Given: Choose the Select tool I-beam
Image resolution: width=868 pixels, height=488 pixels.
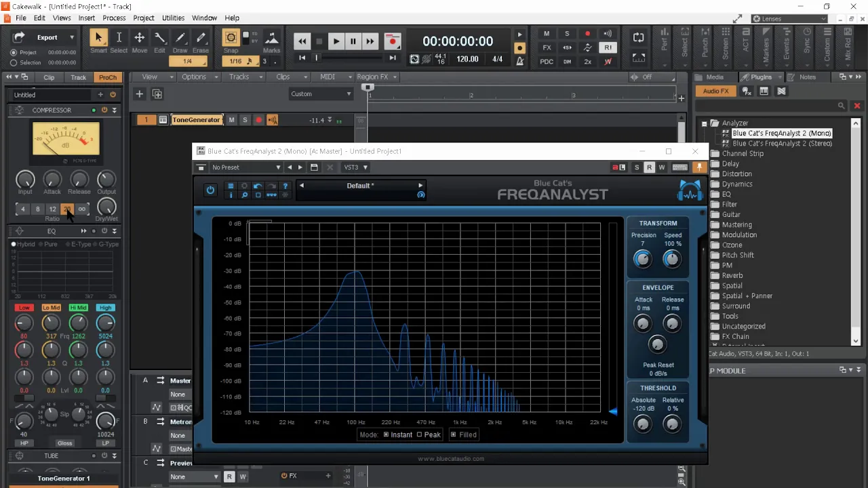Looking at the screenshot, I should (x=119, y=38).
